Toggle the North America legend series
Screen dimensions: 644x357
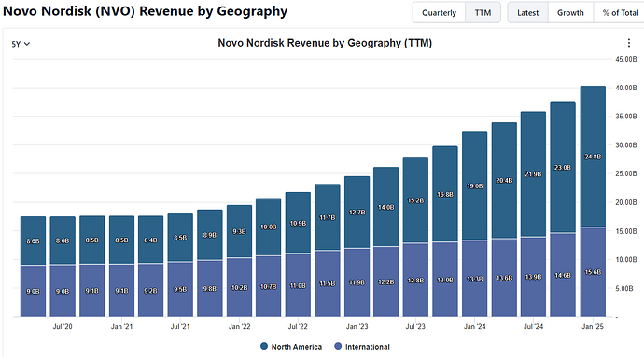(291, 347)
